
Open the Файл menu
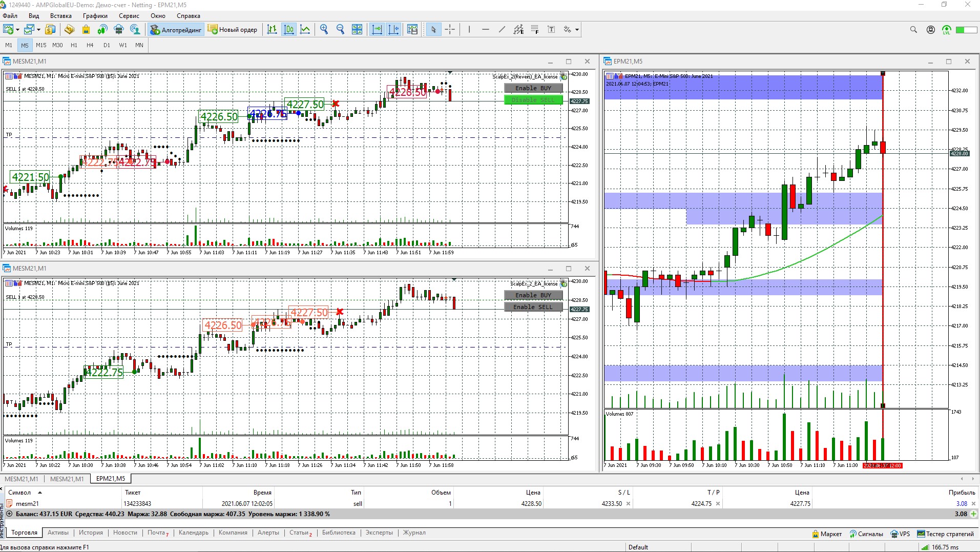10,16
